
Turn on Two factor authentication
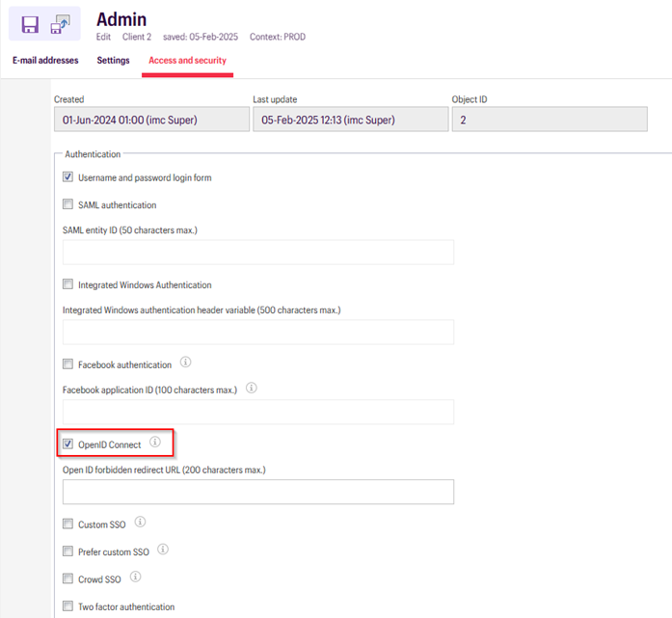coord(67,606)
